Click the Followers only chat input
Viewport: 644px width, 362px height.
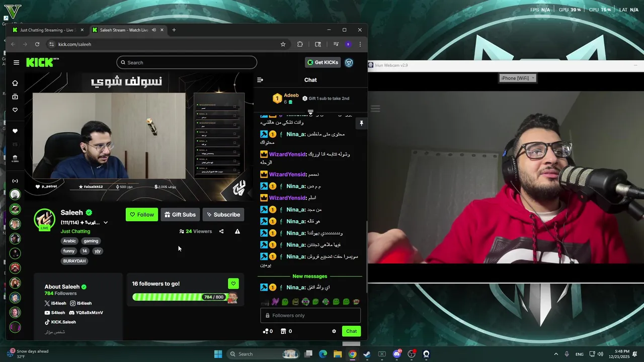310,316
